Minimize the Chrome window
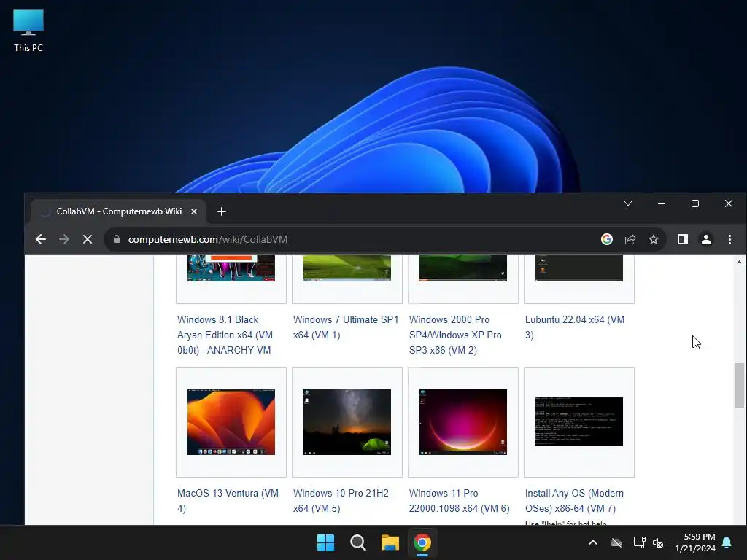The image size is (747, 560). [661, 203]
